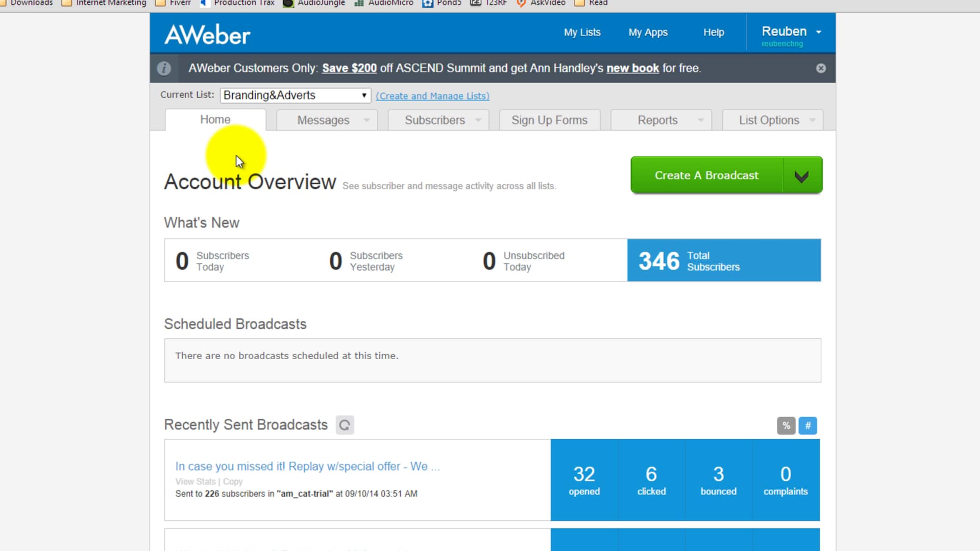
Task: Open the Internet Marketing bookmarks folder
Action: [104, 3]
